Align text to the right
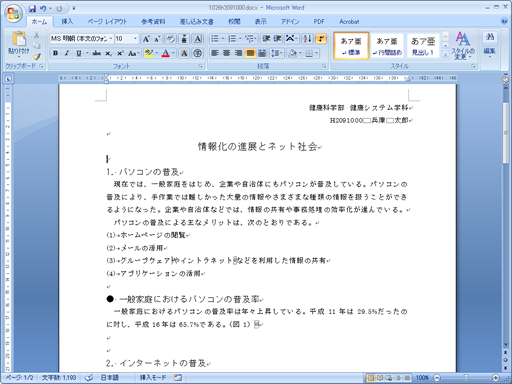 pos(238,53)
